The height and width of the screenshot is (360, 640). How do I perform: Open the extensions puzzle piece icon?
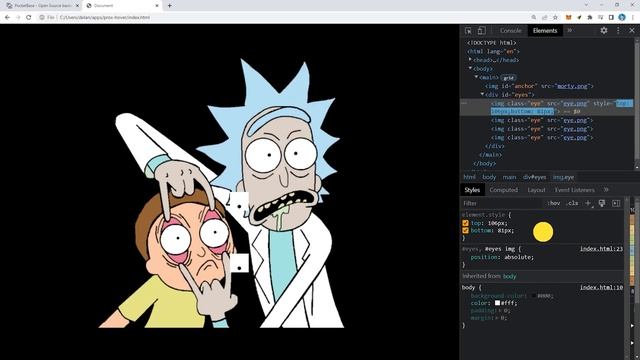tap(590, 18)
